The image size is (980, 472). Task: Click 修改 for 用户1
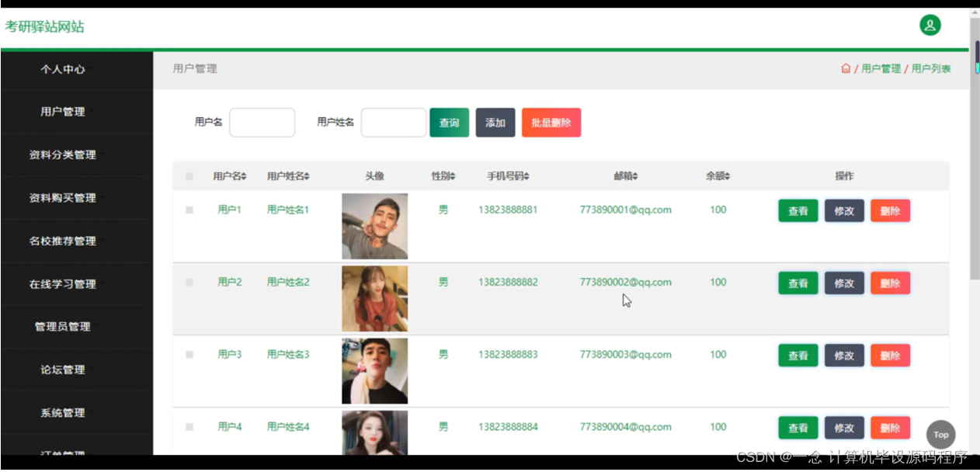[844, 211]
